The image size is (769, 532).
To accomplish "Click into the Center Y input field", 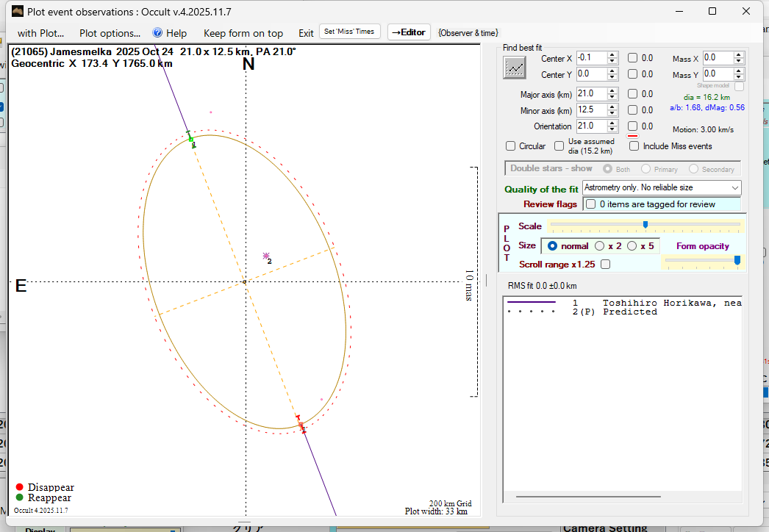I will (591, 74).
